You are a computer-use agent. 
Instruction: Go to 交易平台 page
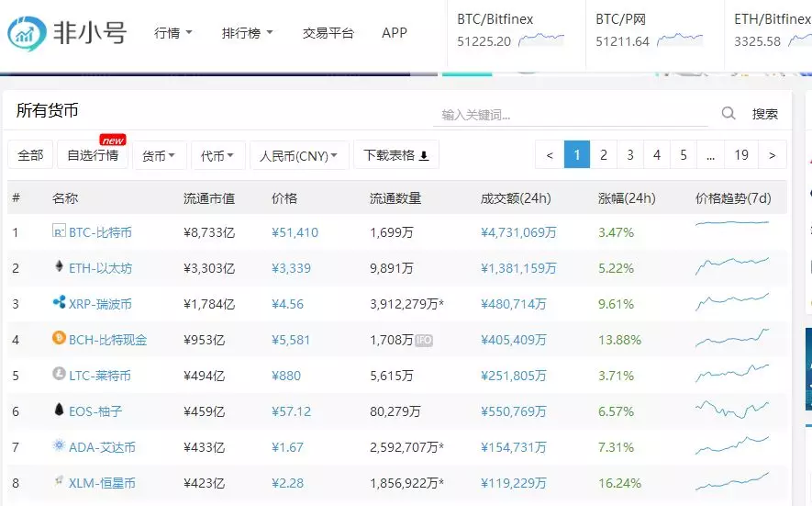(328, 33)
